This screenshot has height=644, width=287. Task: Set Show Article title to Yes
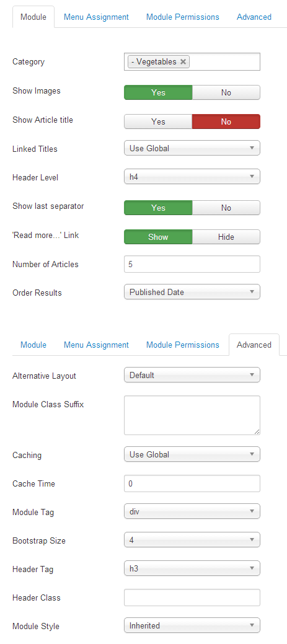(158, 121)
